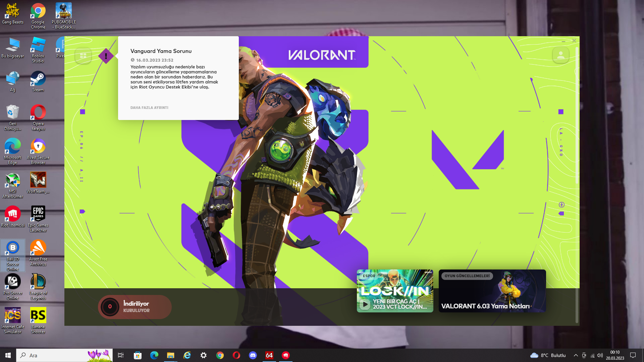Open the volume control in tray

[600, 355]
